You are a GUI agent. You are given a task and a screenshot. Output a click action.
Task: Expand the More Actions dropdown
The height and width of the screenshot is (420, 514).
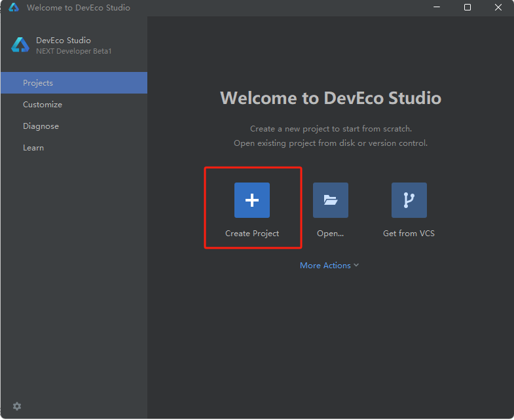(329, 266)
